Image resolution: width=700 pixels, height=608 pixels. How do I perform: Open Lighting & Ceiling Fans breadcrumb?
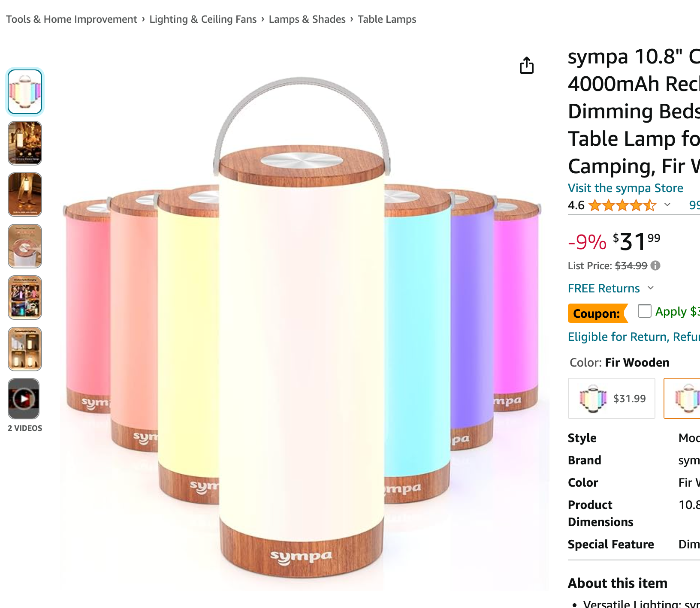pos(203,19)
